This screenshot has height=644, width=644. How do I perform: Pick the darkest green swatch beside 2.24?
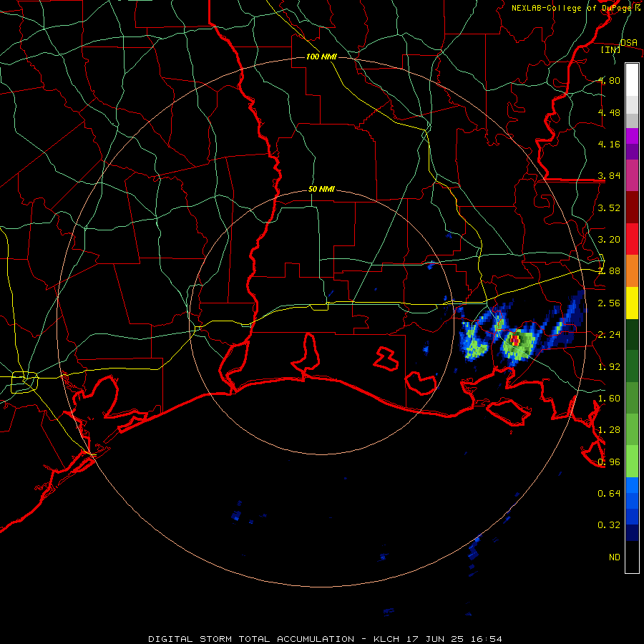point(632,335)
